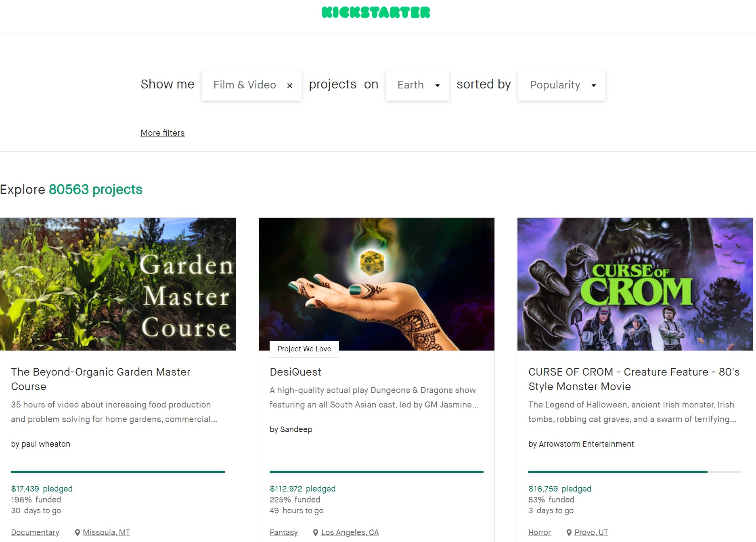Open CURSE OF CROM project title
756x542 pixels.
(634, 379)
